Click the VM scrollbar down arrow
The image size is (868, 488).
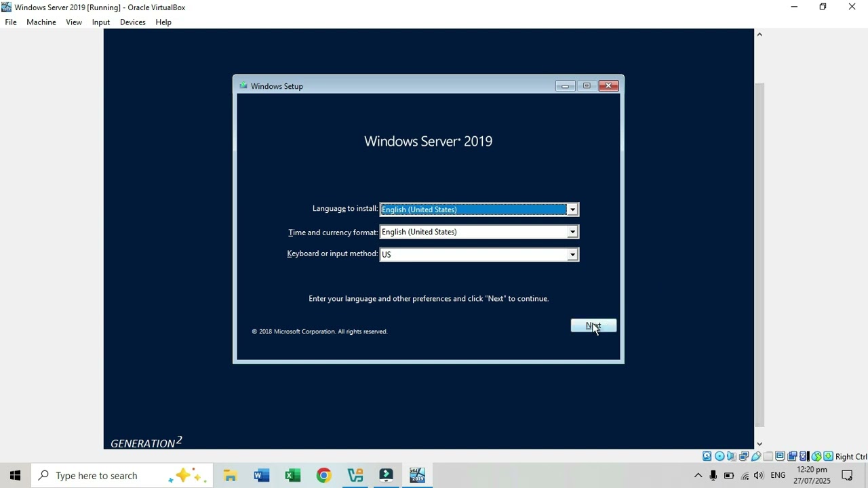point(759,444)
